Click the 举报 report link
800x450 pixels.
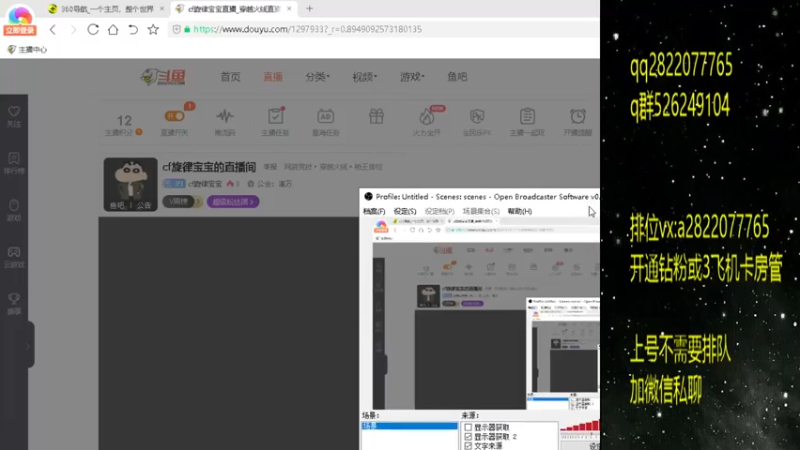tap(270, 167)
